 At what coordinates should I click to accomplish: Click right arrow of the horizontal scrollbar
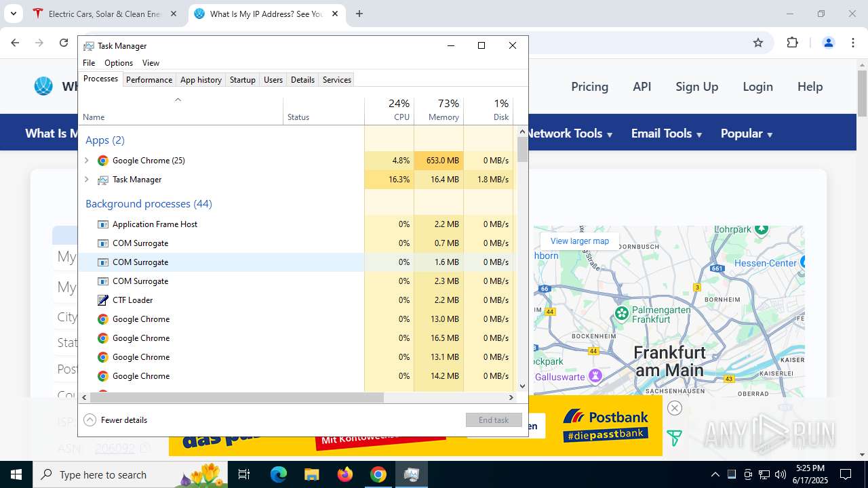click(x=511, y=398)
